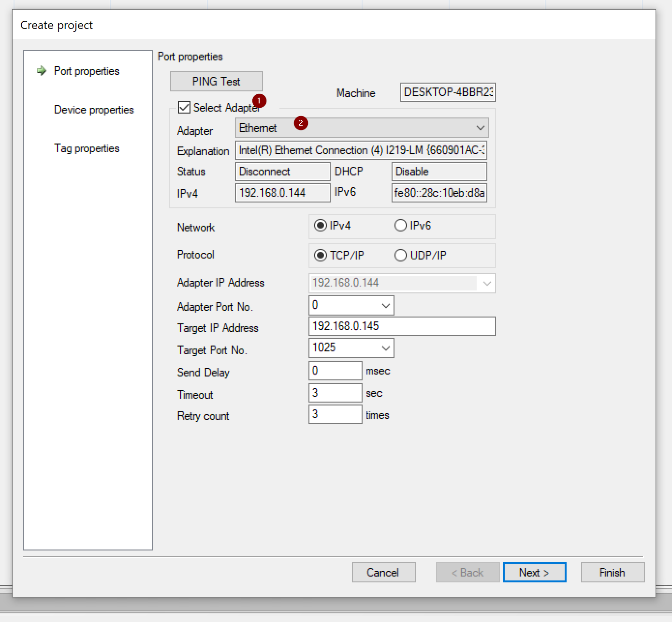Screen dimensions: 672x622
Task: Click the green arrow icon beside Port properties
Action: click(42, 71)
